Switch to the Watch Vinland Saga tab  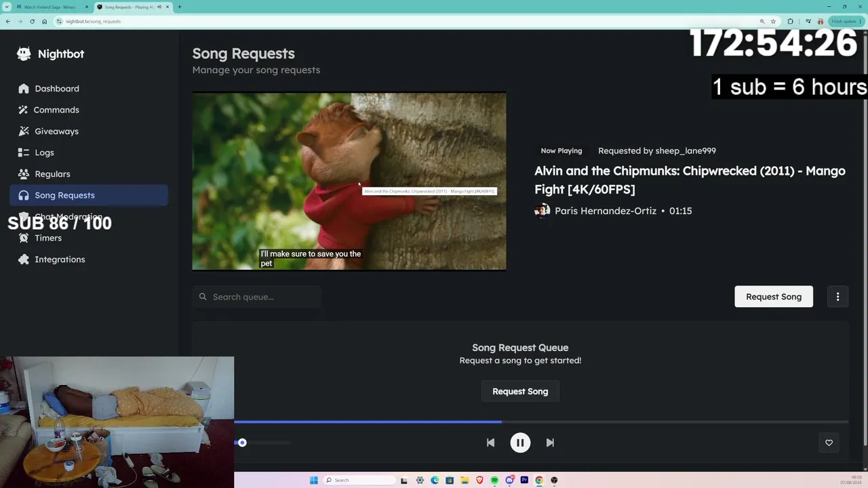[x=52, y=7]
